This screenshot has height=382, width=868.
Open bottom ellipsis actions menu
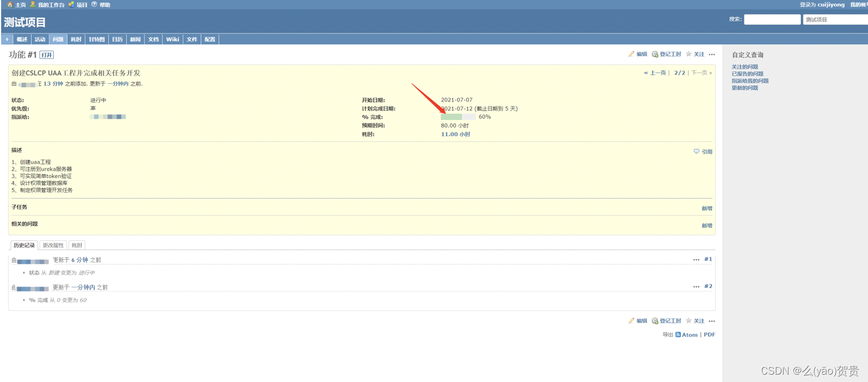click(712, 321)
